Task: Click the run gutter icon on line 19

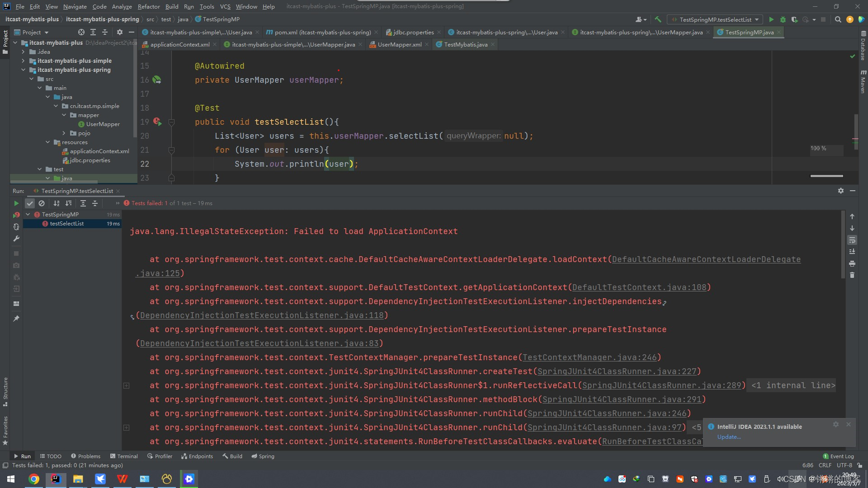Action: point(157,122)
